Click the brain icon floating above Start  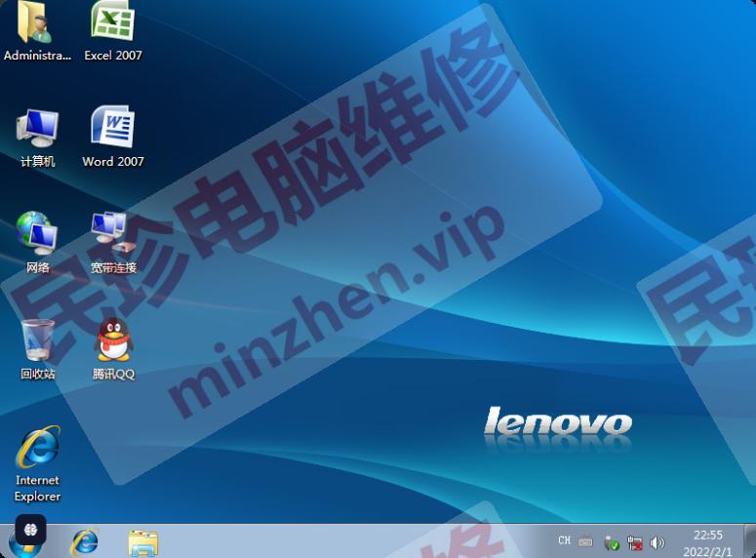coord(30,528)
